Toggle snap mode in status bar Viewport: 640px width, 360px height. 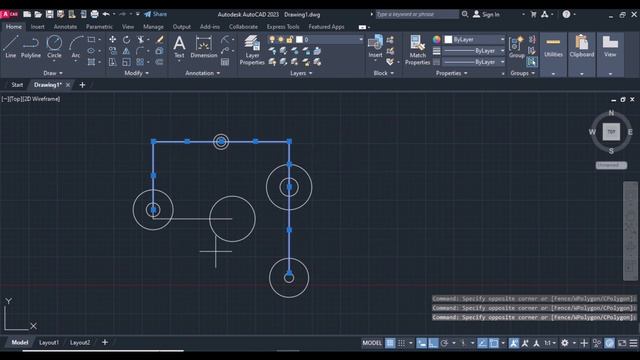pos(402,343)
